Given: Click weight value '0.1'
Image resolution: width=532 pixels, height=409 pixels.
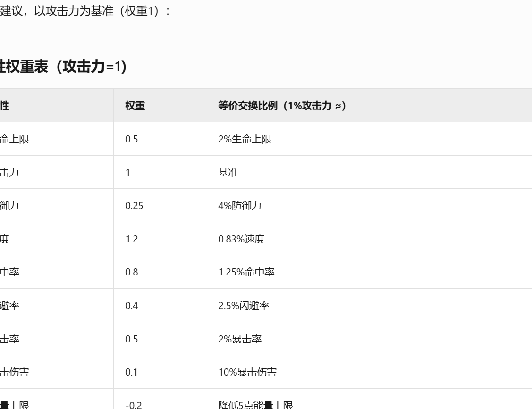Looking at the screenshot, I should [x=131, y=372].
